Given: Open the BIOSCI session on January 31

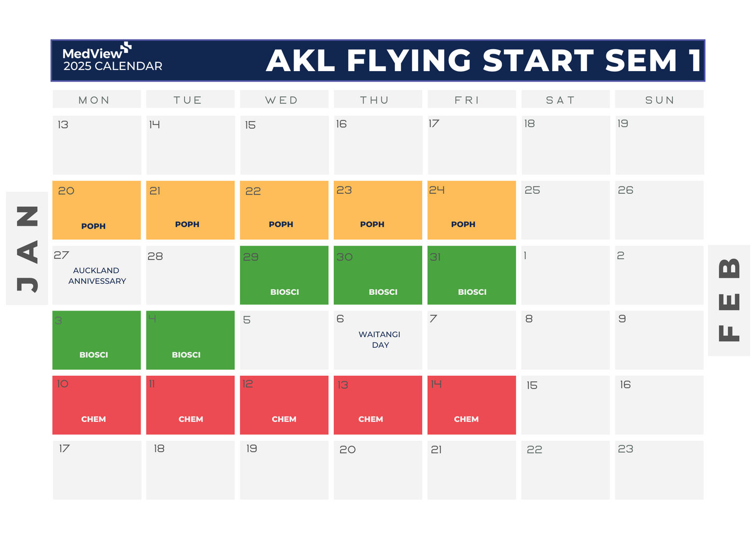Looking at the screenshot, I should point(471,275).
